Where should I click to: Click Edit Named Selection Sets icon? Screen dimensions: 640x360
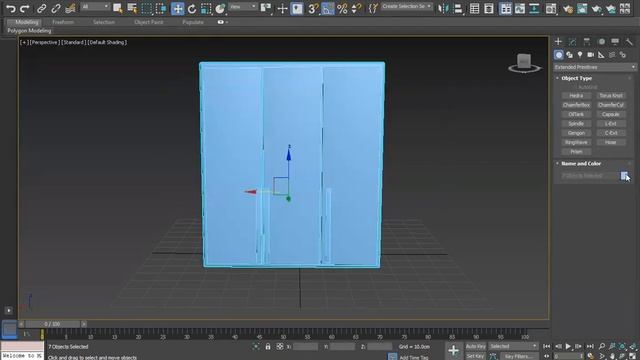373,8
